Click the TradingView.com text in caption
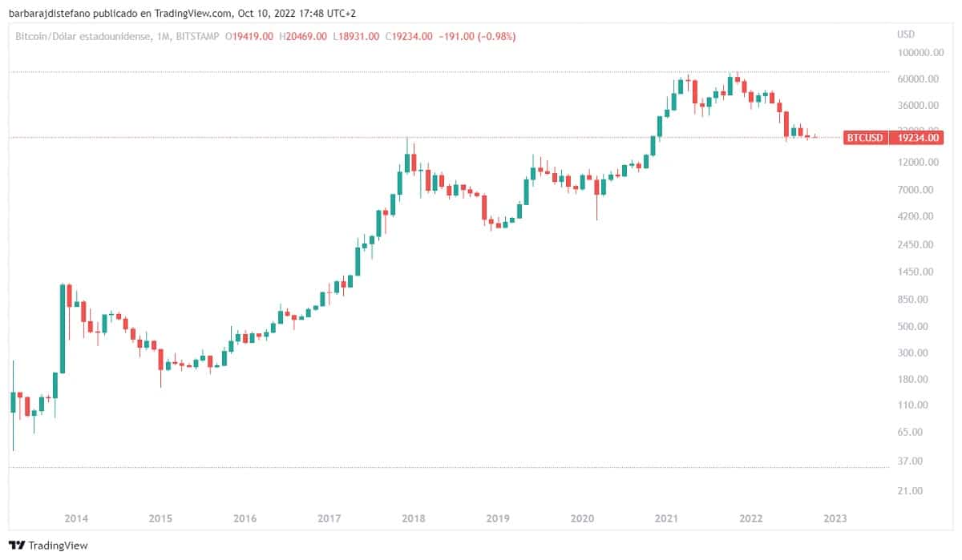The image size is (962, 560). pyautogui.click(x=193, y=13)
